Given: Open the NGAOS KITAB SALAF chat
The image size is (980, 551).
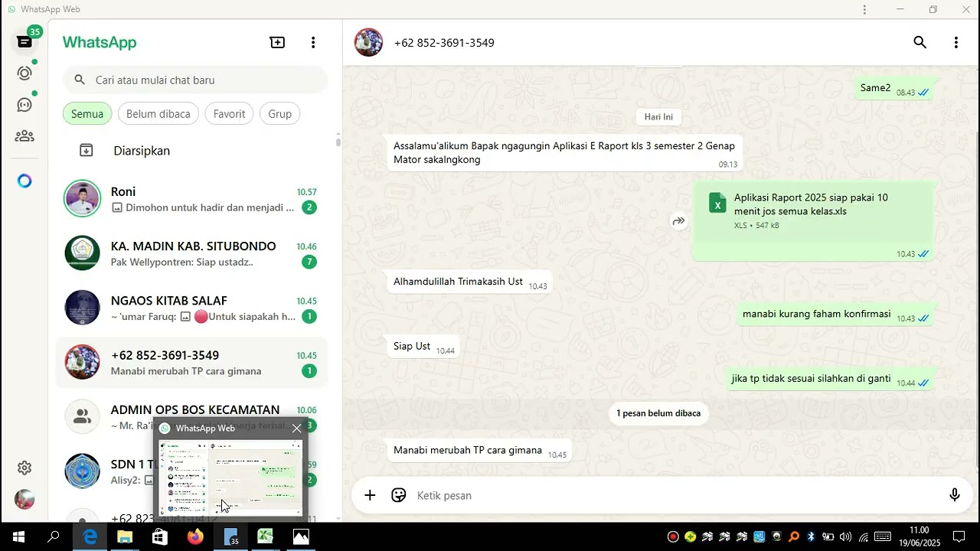Looking at the screenshot, I should [x=192, y=308].
